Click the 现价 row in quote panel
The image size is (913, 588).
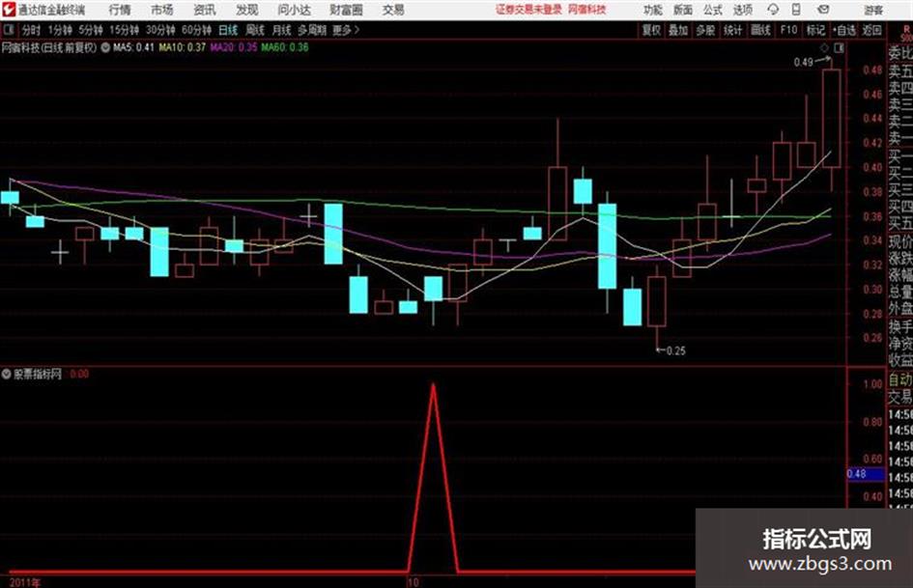coord(900,241)
